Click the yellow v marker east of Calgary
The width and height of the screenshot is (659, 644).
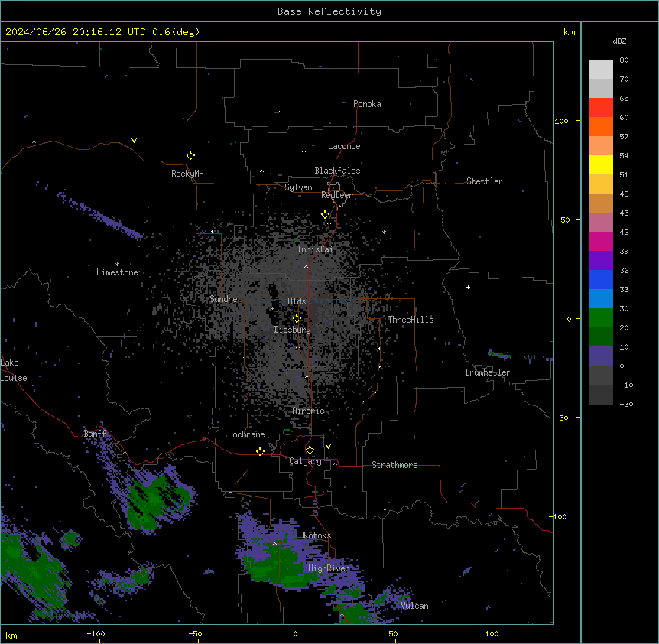pos(328,447)
